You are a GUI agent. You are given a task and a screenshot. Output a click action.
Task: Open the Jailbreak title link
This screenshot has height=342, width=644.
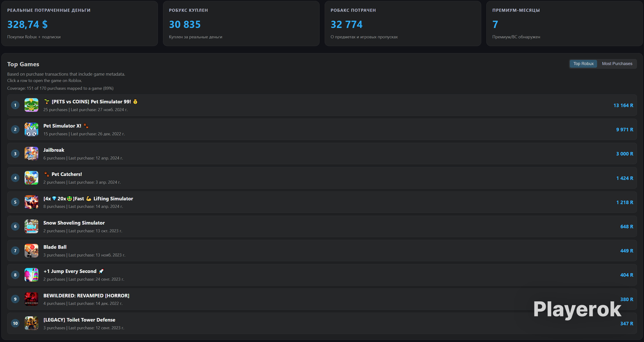54,150
